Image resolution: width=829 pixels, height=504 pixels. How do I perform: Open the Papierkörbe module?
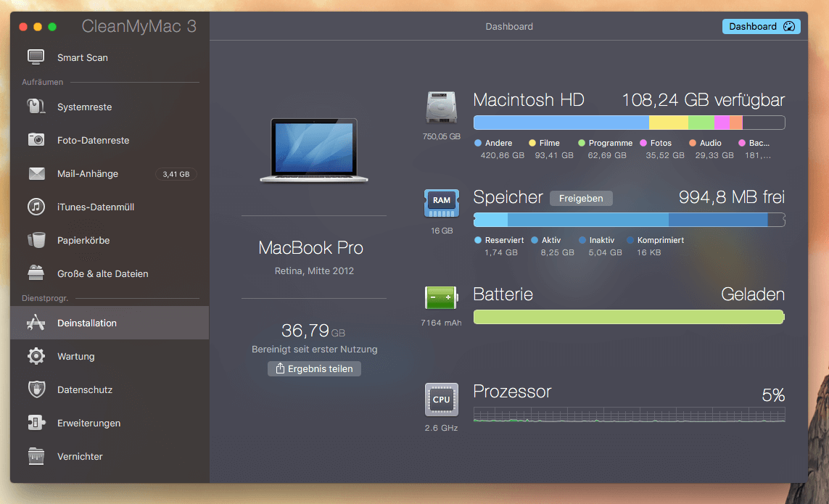pos(110,240)
